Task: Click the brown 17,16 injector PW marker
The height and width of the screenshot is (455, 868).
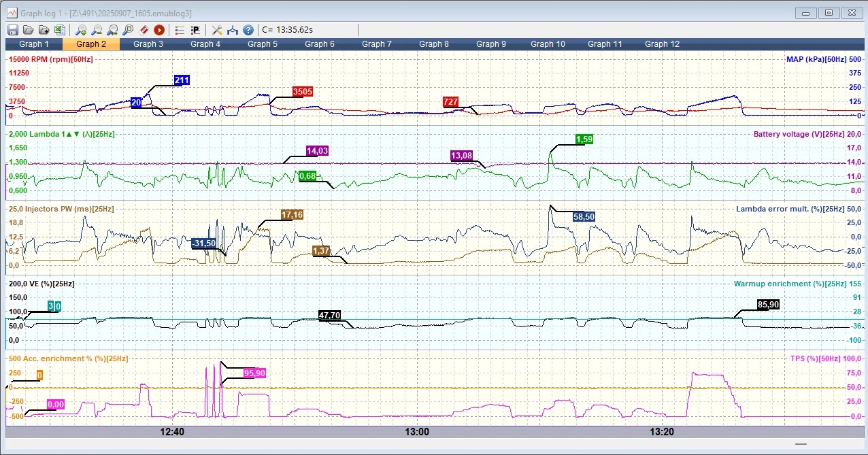Action: point(292,215)
